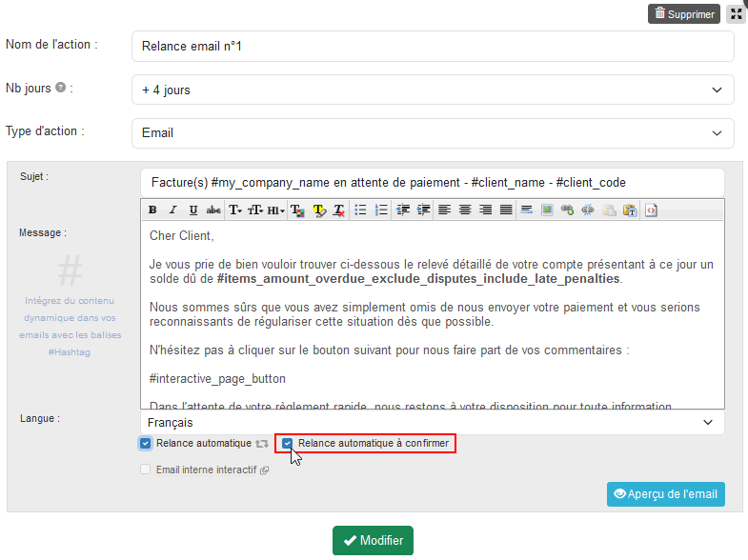Click the 'Cher Client,' line

click(x=182, y=236)
